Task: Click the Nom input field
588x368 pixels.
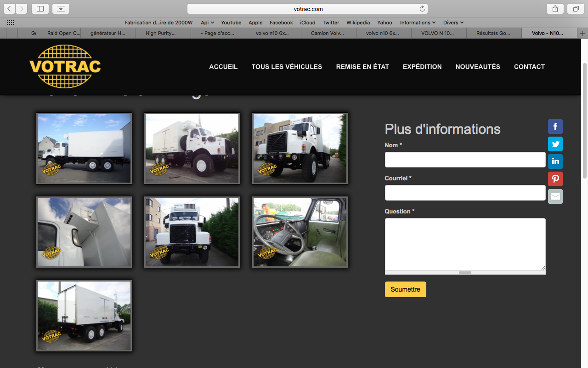Action: pyautogui.click(x=465, y=160)
